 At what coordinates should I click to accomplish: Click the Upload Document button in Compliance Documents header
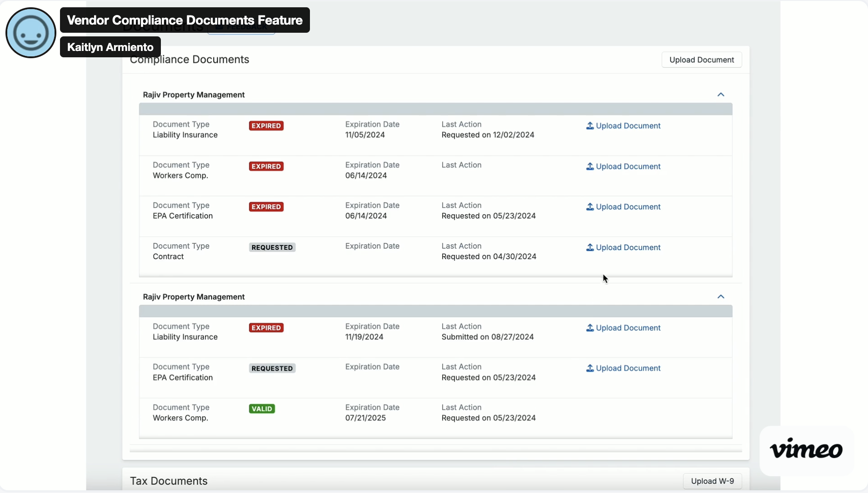pos(702,60)
